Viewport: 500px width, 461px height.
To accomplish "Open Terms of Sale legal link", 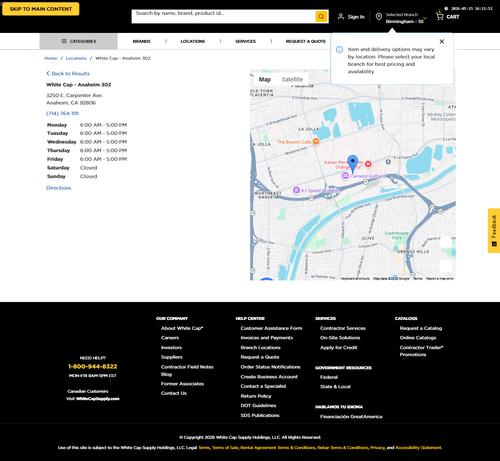I will (225, 448).
